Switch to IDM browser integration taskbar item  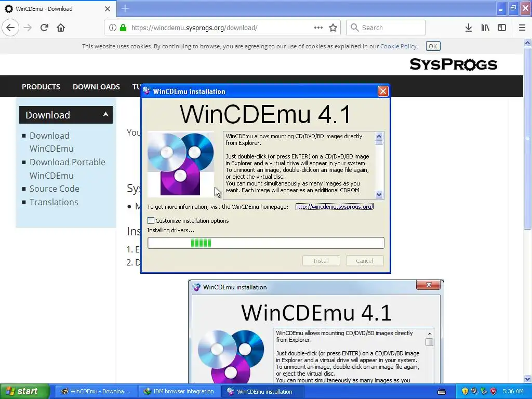[179, 391]
